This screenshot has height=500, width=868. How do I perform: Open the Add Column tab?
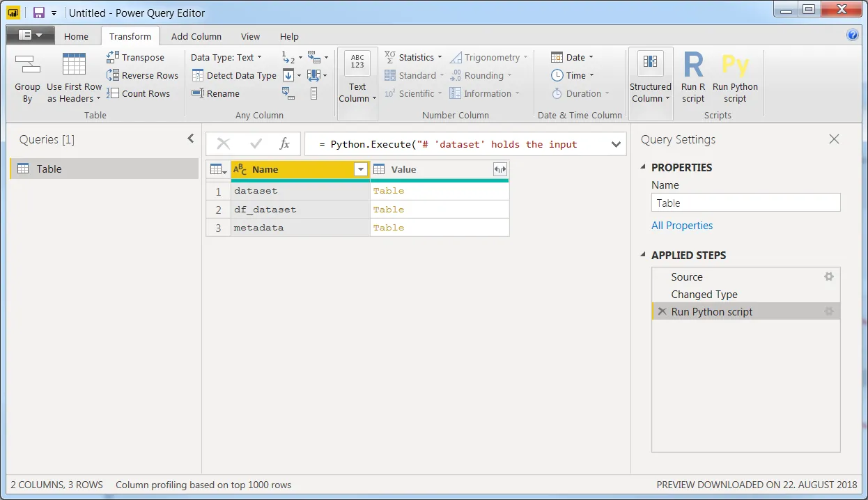[x=196, y=36]
